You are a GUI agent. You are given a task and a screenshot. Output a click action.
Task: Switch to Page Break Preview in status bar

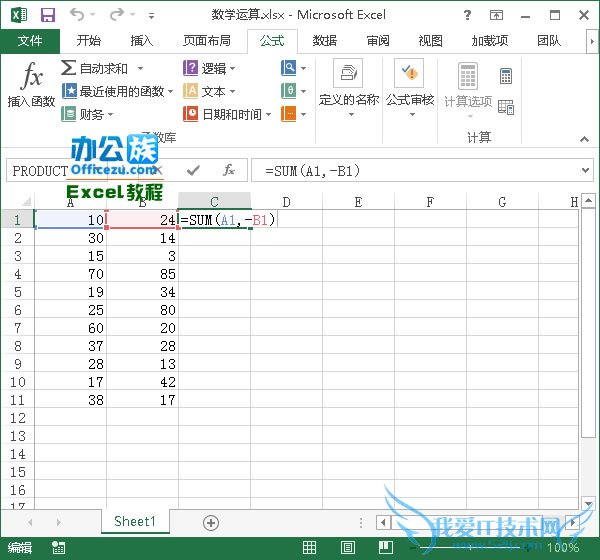(x=386, y=547)
